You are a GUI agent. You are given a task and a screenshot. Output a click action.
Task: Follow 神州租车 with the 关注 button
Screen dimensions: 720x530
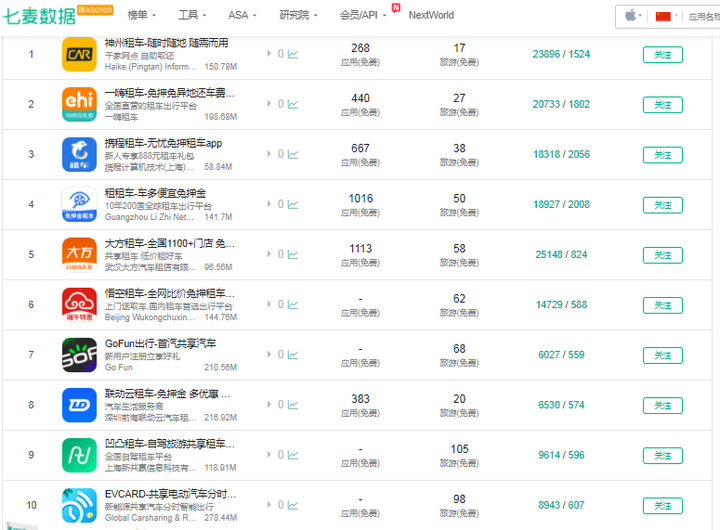[x=663, y=55]
